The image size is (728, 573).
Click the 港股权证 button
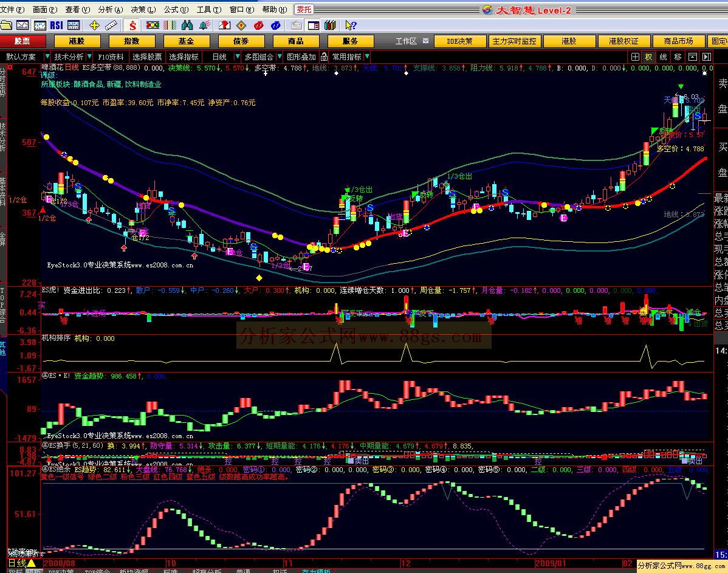coord(623,41)
